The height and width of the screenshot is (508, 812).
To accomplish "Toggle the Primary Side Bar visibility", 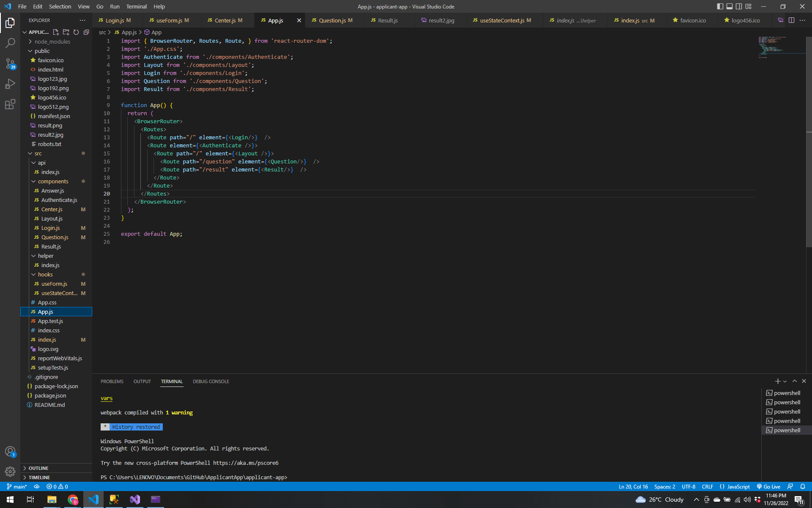I will [719, 6].
